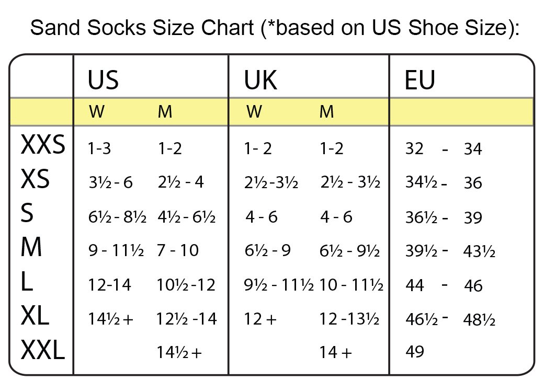The height and width of the screenshot is (392, 544).
Task: Click the EU column header
Action: 420,81
